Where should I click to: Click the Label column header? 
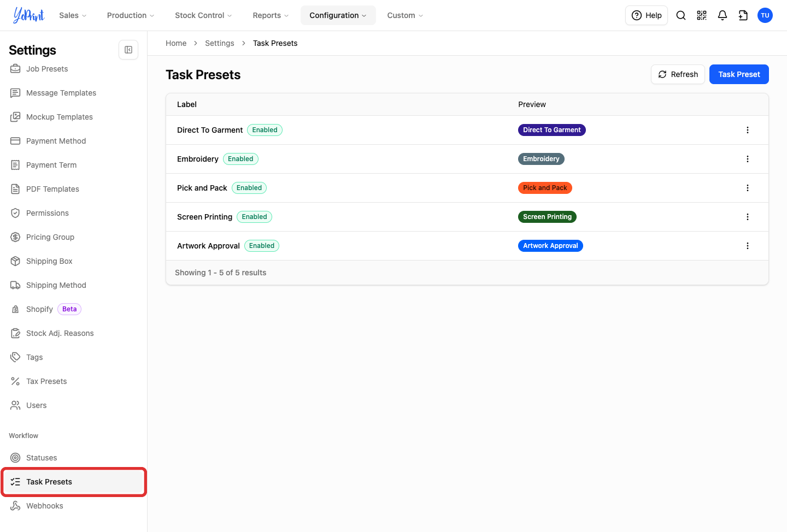[187, 104]
